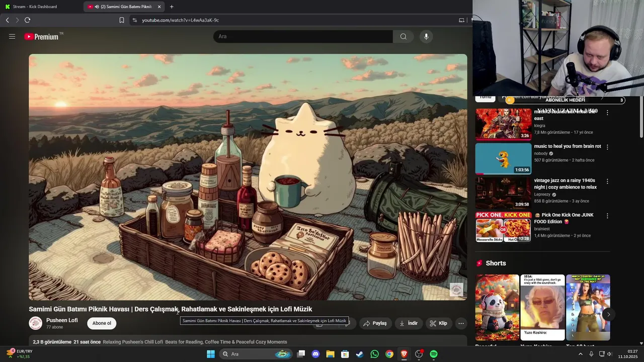The height and width of the screenshot is (362, 644).
Task: Click the Shorts section heading
Action: click(x=496, y=263)
